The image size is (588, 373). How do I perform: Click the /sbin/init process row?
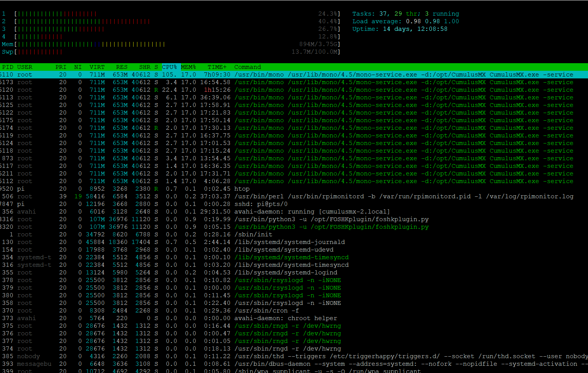[x=152, y=234]
